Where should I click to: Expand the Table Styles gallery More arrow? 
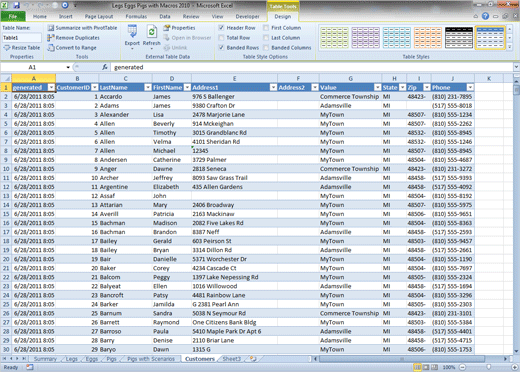[510, 47]
